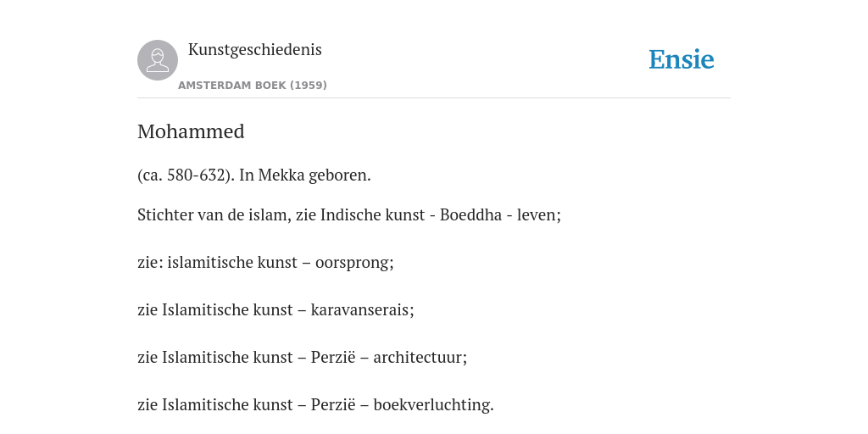Screen dimensions: 868x434
Task: Open the Kunstgeschiedenis author name
Action: [254, 50]
